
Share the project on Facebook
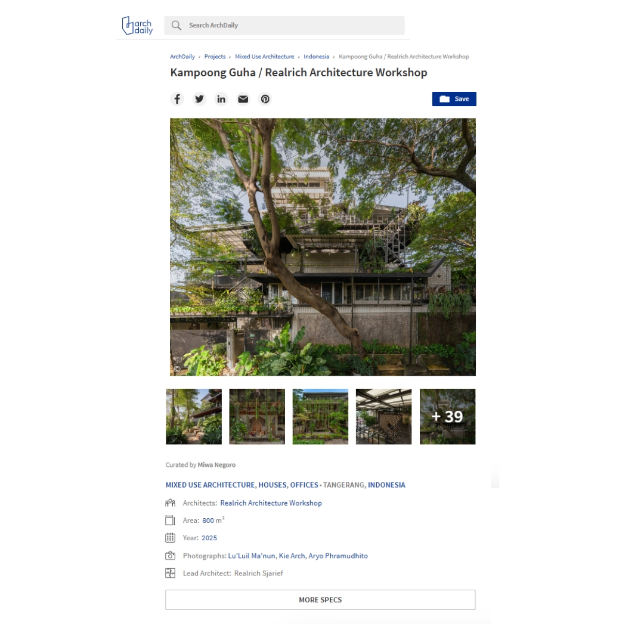177,99
